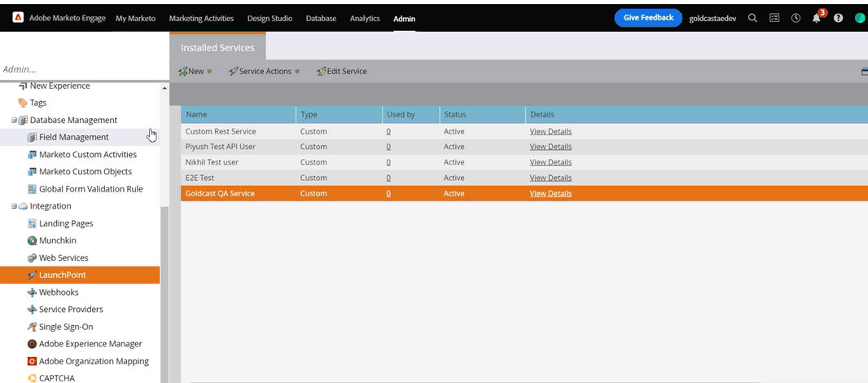Click the Global Form Validation Rule icon
This screenshot has width=868, height=383.
pyautogui.click(x=32, y=189)
